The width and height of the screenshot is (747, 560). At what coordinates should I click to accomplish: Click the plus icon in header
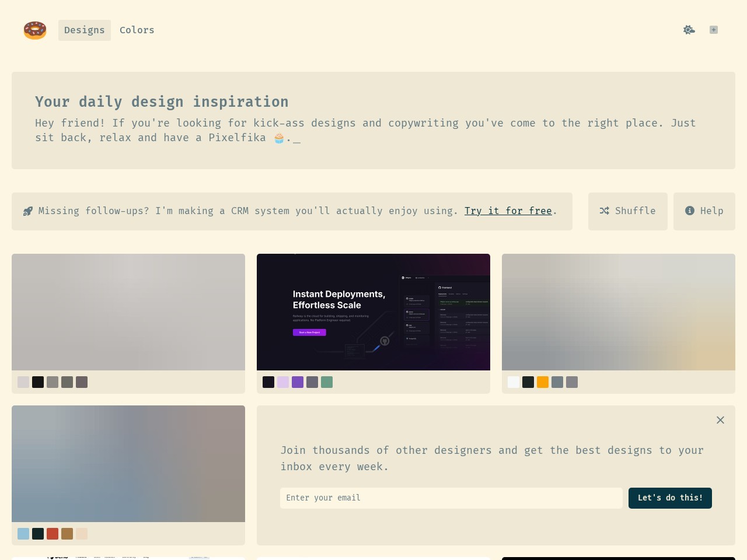click(x=713, y=30)
